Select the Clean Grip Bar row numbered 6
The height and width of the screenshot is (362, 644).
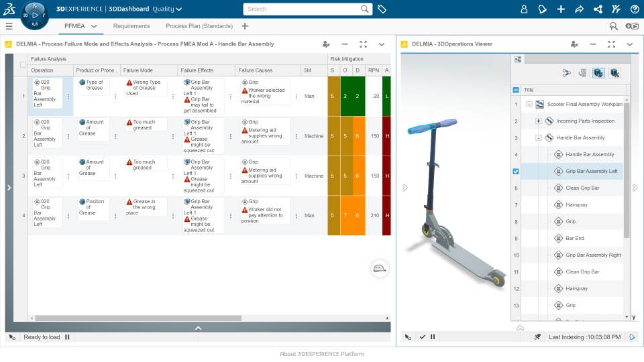click(x=572, y=188)
